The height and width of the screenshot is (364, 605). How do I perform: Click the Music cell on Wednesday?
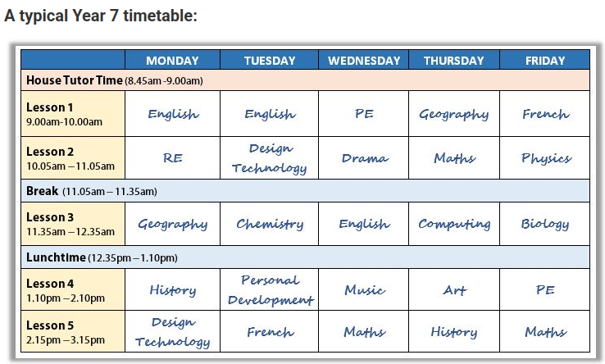(364, 290)
